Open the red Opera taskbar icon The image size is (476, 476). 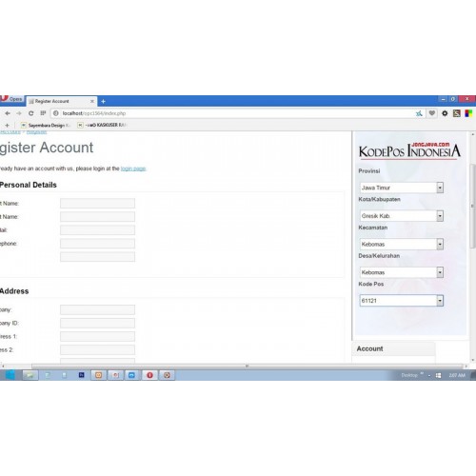pos(149,375)
